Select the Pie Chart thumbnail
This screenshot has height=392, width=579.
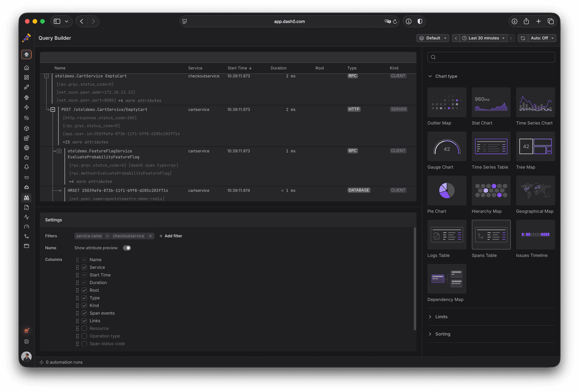447,190
